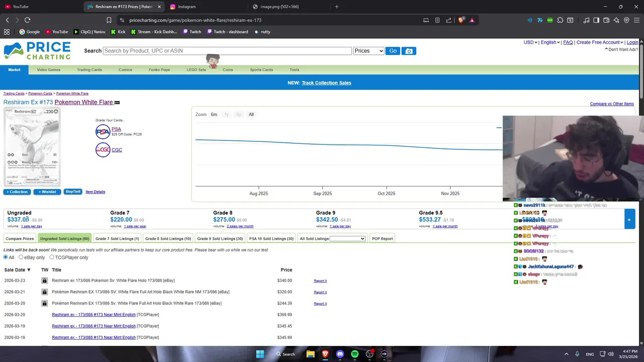The image size is (644, 362).
Task: Click the 7TV extension icon
Action: (540, 20)
